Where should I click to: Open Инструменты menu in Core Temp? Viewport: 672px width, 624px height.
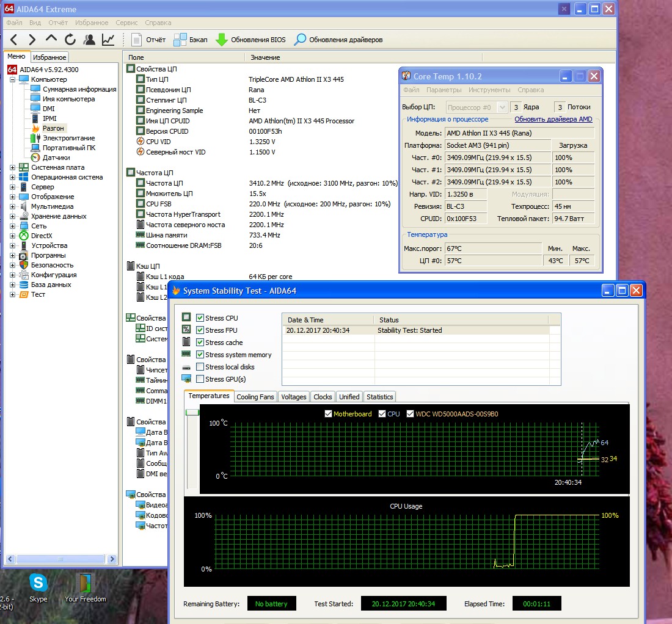pos(489,90)
